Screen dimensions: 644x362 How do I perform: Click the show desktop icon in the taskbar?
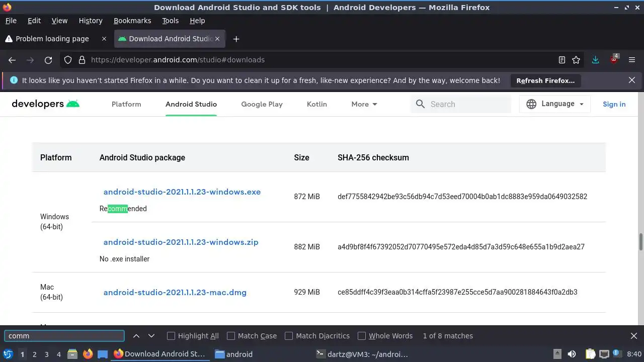coord(103,354)
